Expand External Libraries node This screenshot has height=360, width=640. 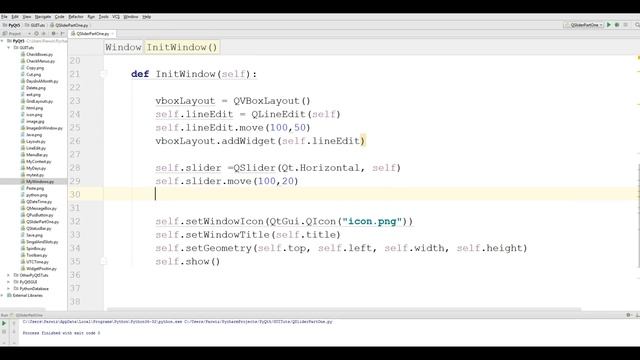click(x=2, y=295)
